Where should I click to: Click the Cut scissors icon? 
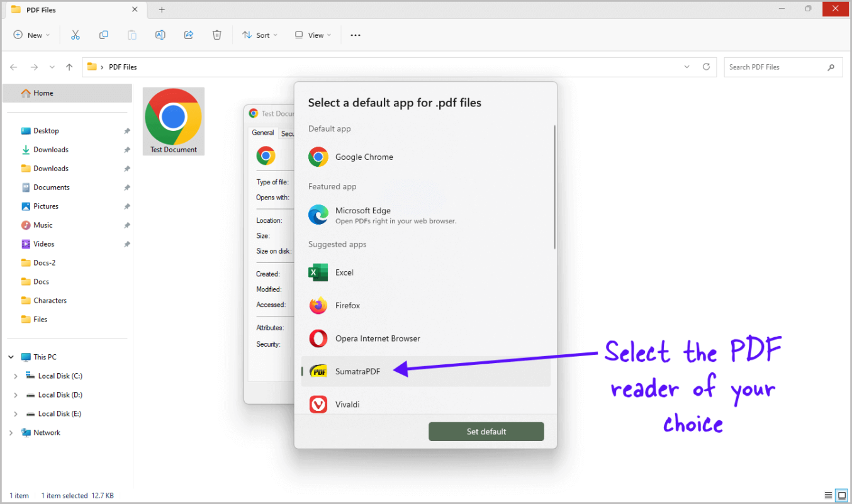(x=76, y=35)
